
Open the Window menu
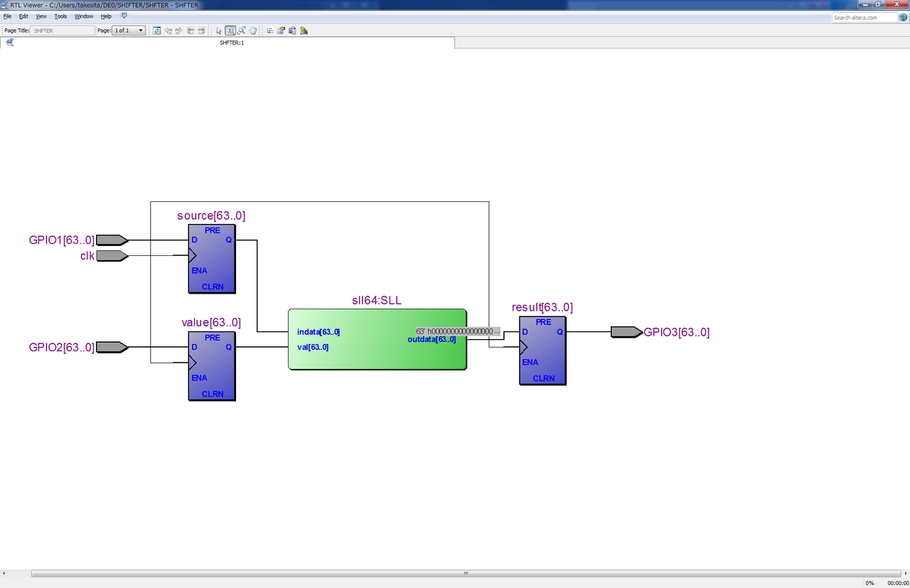[84, 16]
